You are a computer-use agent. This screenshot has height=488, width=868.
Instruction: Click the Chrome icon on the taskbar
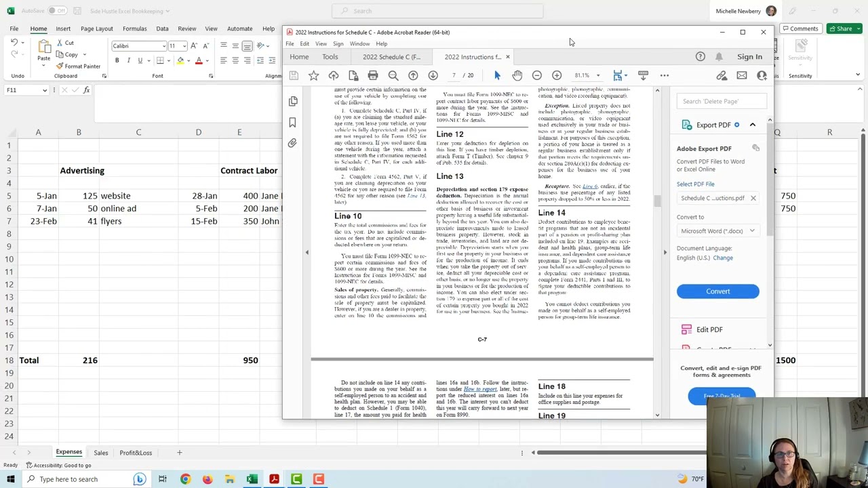184,479
